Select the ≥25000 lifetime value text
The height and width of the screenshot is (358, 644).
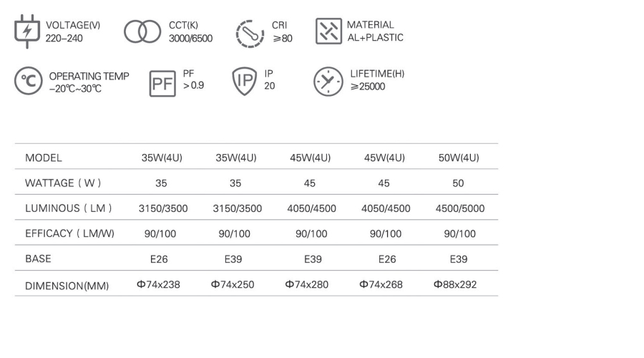pos(368,87)
